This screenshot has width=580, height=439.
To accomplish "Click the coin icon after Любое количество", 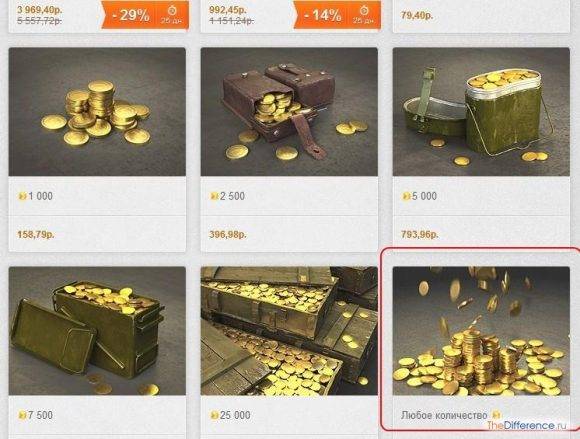I will [x=496, y=415].
